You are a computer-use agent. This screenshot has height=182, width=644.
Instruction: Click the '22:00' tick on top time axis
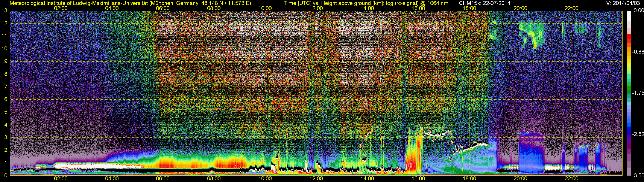(571, 8)
